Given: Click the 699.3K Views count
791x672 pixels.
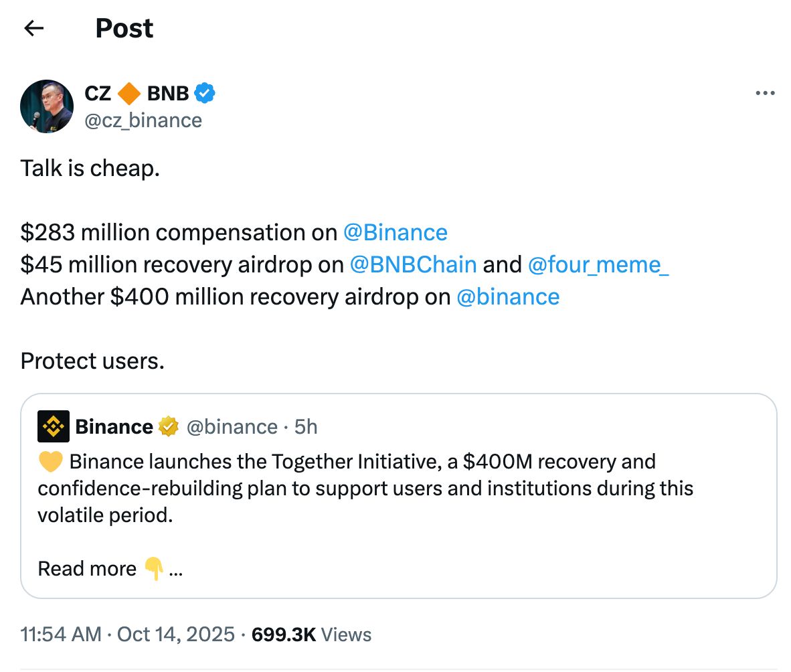Looking at the screenshot, I should (x=311, y=634).
